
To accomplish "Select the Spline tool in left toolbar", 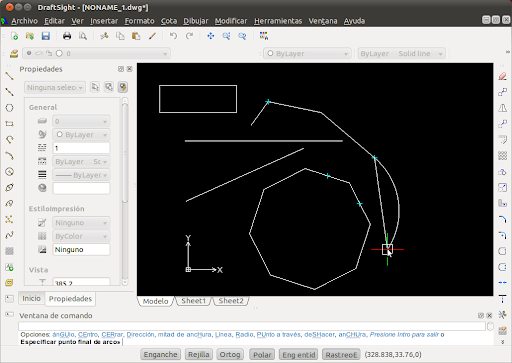I will (9, 235).
